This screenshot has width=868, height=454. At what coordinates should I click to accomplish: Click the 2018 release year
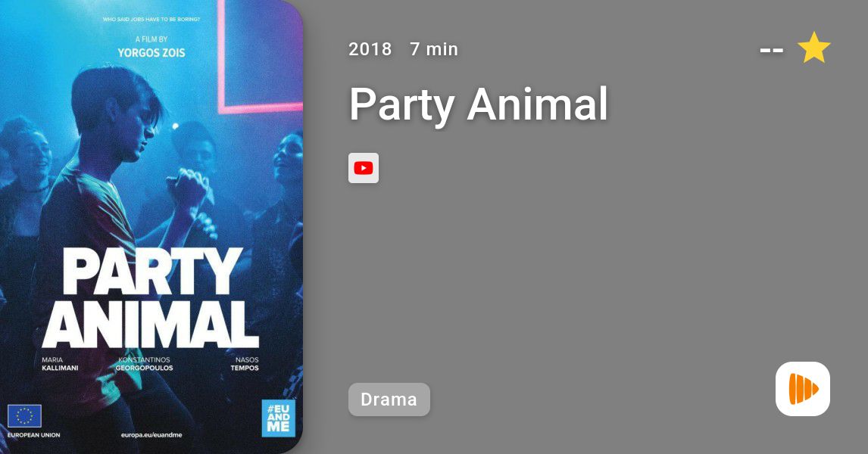pos(370,49)
